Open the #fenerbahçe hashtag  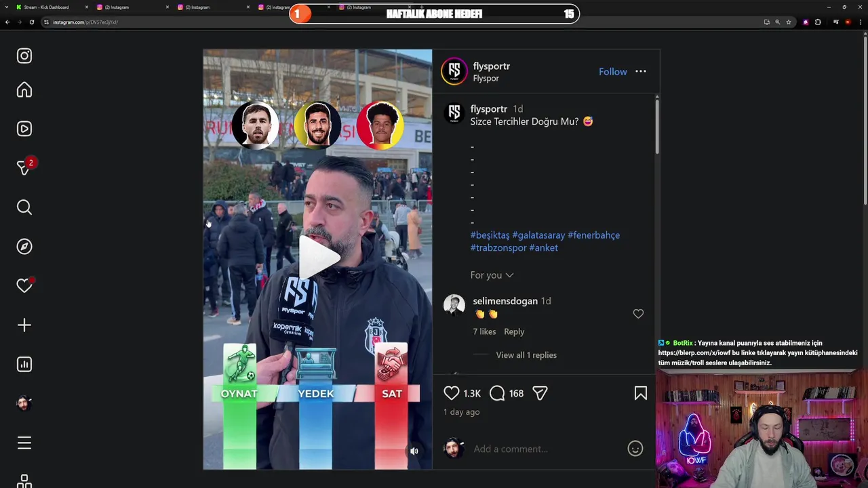pos(593,235)
